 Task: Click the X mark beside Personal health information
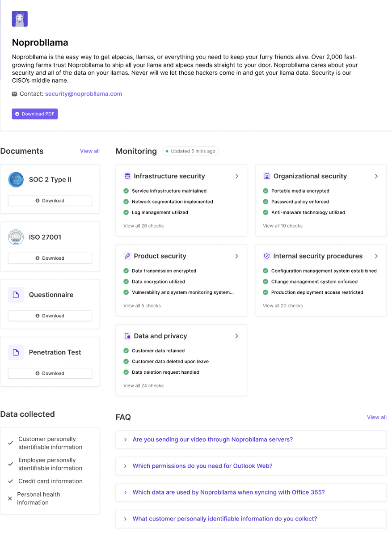(x=10, y=499)
